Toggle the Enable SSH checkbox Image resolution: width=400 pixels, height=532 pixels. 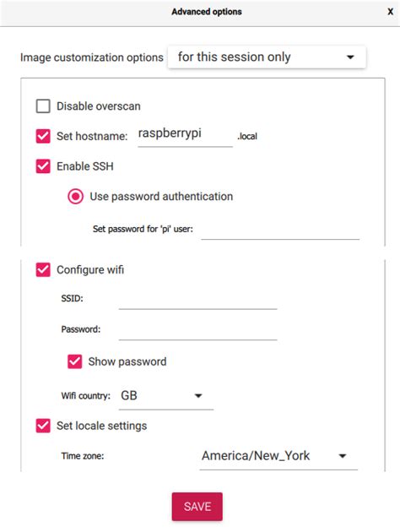click(x=43, y=166)
